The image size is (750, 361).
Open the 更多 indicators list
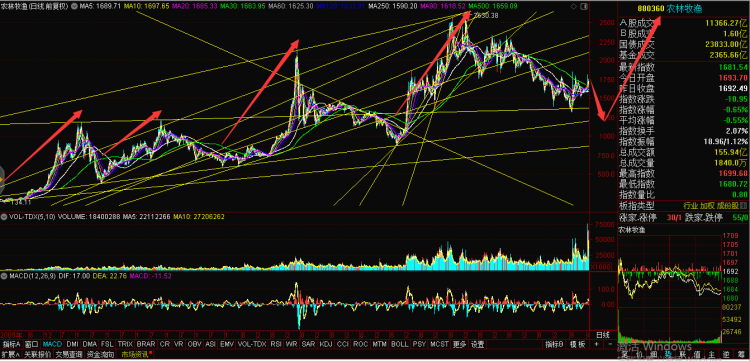(x=460, y=344)
